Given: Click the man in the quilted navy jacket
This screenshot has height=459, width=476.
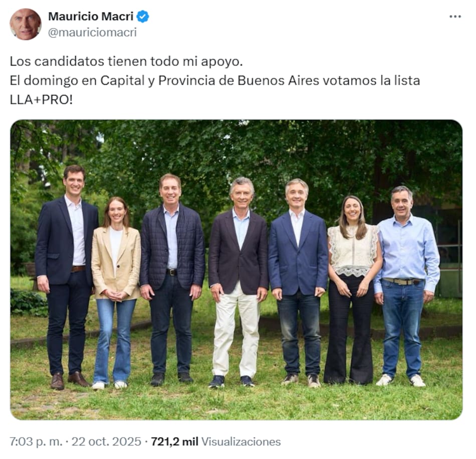Looking at the screenshot, I should (x=172, y=279).
